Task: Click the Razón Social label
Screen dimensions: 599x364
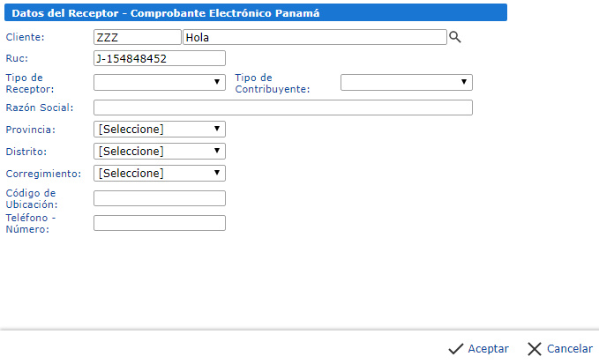Action: 39,108
